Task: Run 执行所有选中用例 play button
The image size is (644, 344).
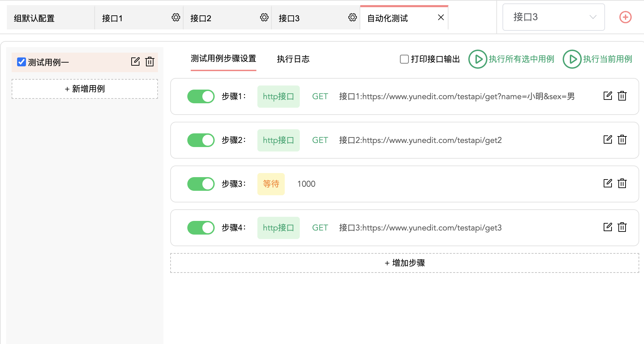Action: tap(478, 59)
